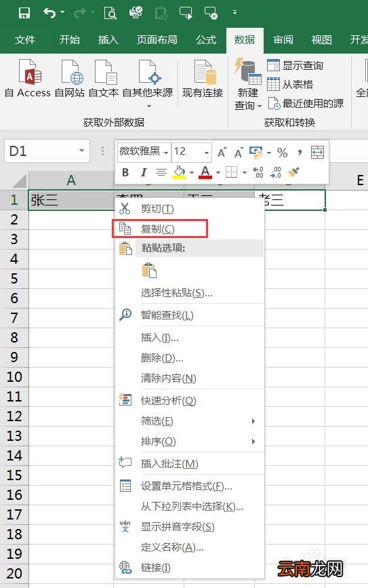Choose 插入批注(M) menu item
This screenshot has height=588, width=368.
coord(189,464)
